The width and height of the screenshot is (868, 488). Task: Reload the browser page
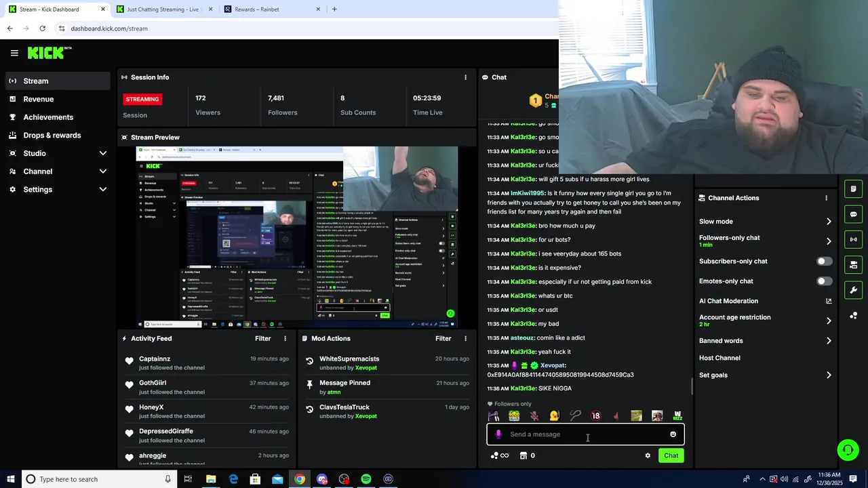click(42, 28)
